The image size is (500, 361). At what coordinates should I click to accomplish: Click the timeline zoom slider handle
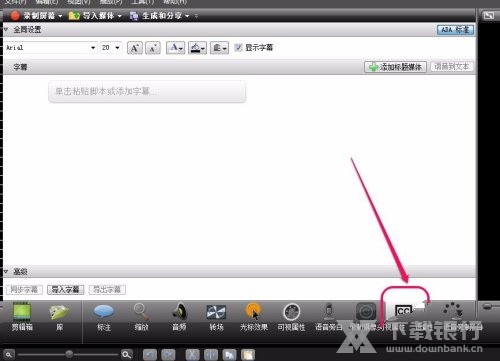[x=69, y=354]
